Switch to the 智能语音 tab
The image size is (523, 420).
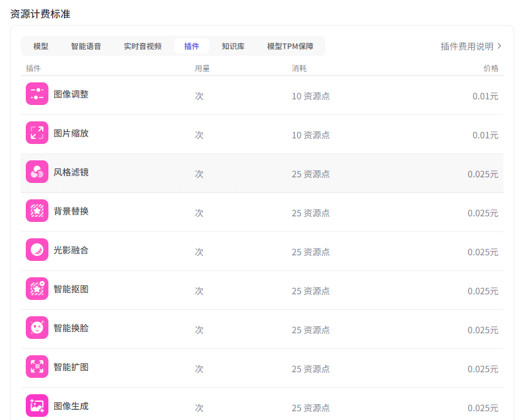click(x=86, y=46)
